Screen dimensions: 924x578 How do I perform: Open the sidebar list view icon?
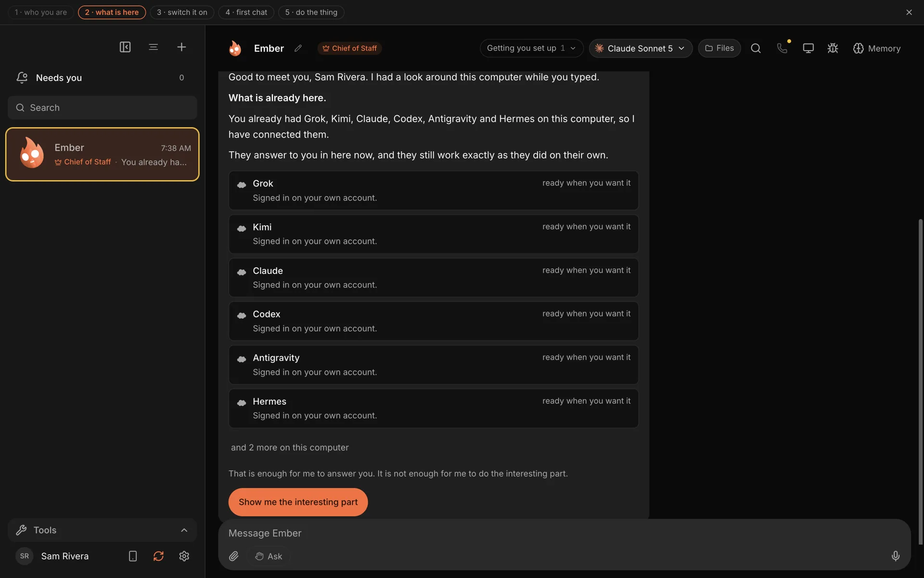154,47
